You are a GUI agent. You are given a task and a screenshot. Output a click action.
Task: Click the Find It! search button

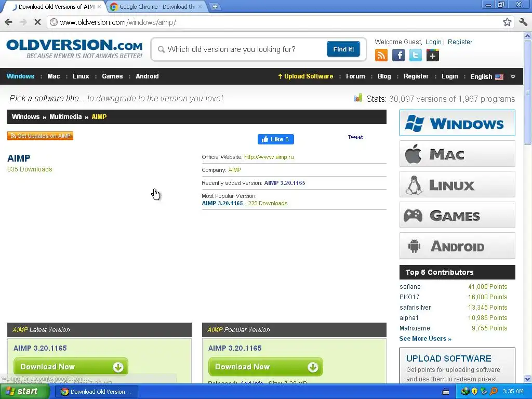point(343,49)
